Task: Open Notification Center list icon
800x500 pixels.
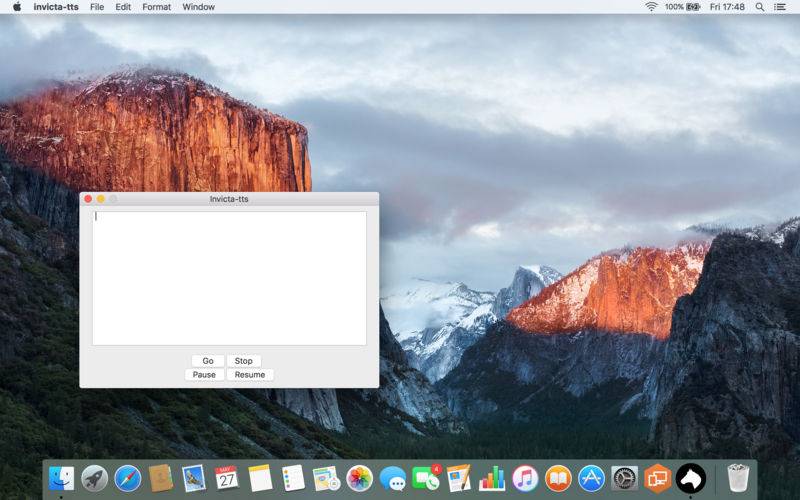Action: point(780,7)
